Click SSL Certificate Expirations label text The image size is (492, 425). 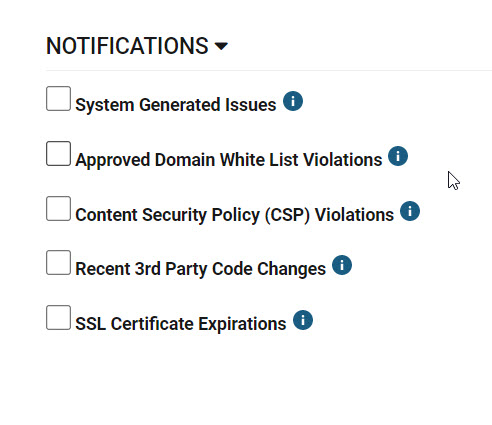(181, 324)
